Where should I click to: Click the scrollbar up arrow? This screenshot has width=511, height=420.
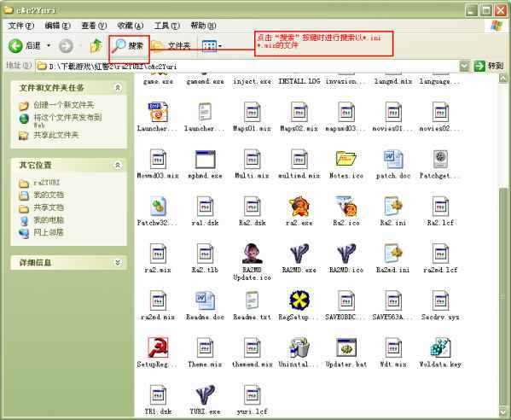(503, 79)
